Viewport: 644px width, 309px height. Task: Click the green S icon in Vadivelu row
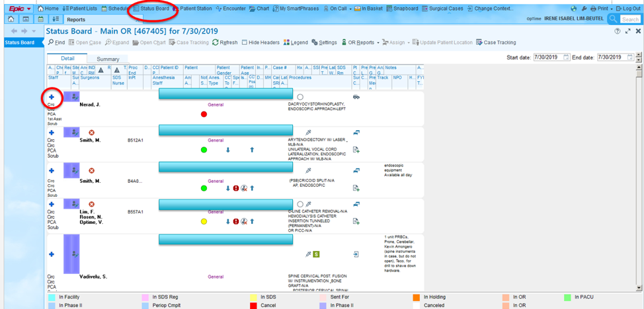click(316, 254)
